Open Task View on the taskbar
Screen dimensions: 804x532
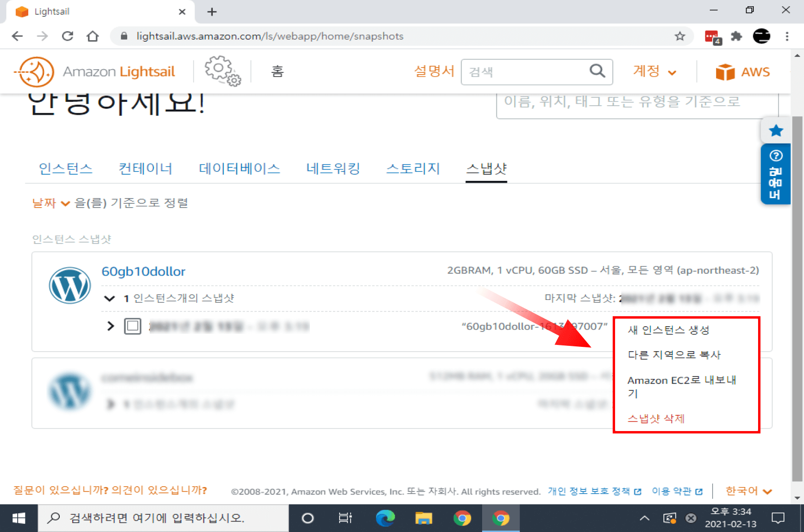tap(345, 518)
